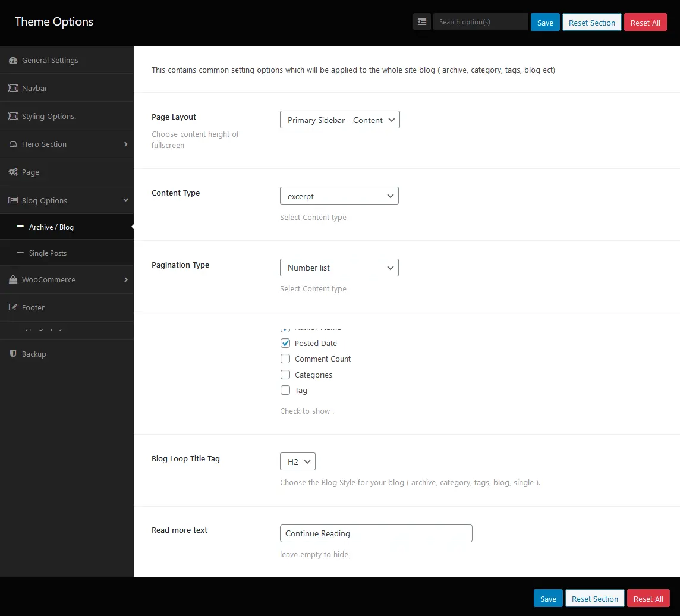Click the General Settings dashboard icon

[x=13, y=60]
